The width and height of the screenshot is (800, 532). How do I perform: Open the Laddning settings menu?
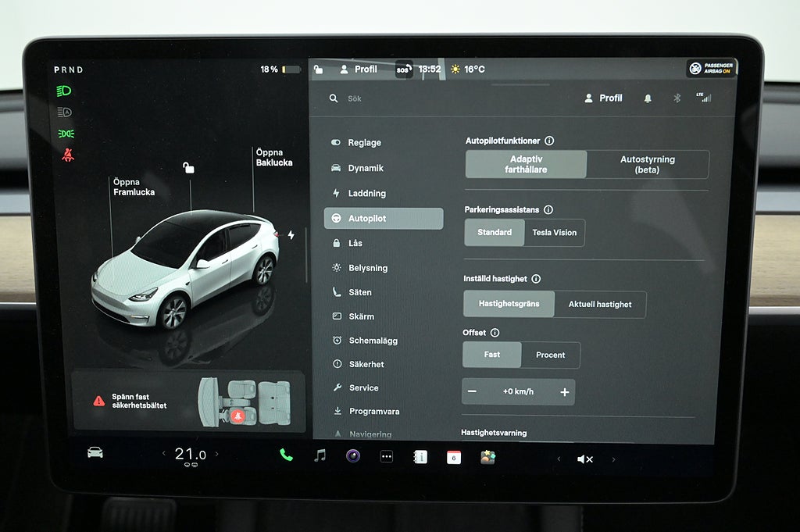tap(366, 194)
